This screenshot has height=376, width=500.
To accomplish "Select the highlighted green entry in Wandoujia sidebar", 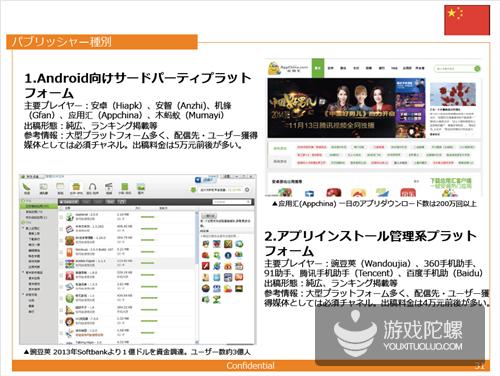I will point(38,206).
